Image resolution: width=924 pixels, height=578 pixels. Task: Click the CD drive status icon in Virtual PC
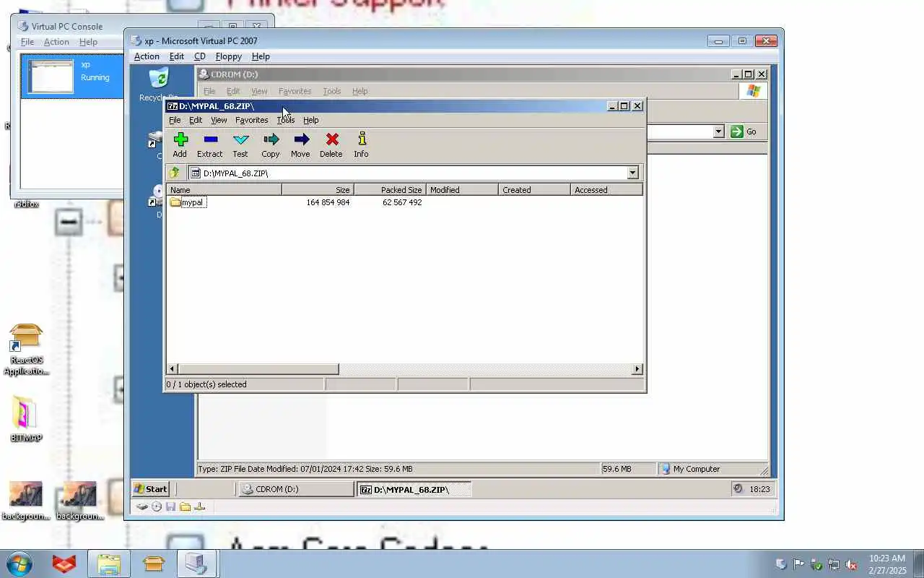tap(157, 506)
